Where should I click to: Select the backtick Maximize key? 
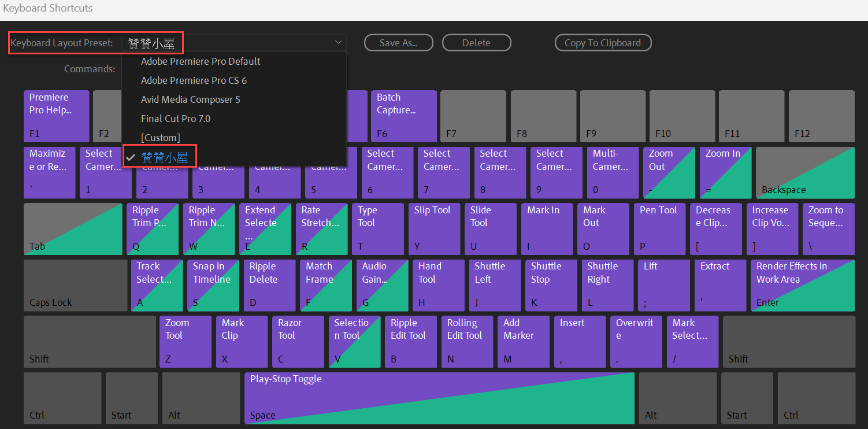[x=50, y=172]
